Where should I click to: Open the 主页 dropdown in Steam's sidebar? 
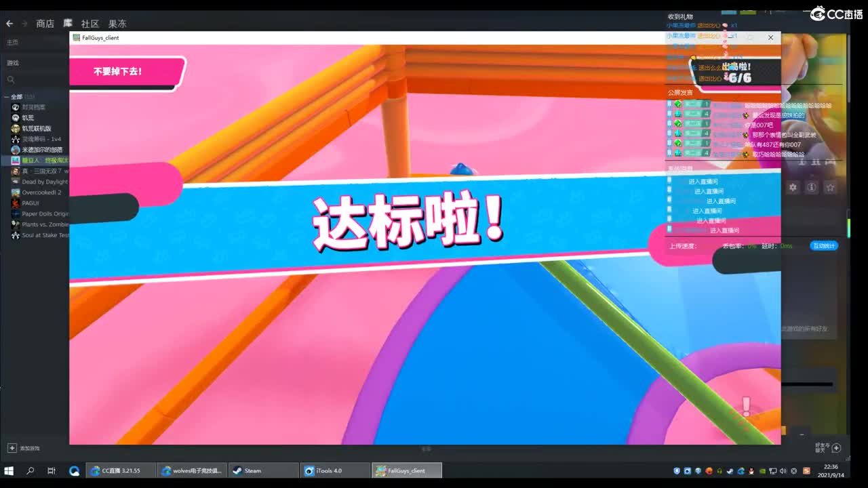[x=12, y=42]
